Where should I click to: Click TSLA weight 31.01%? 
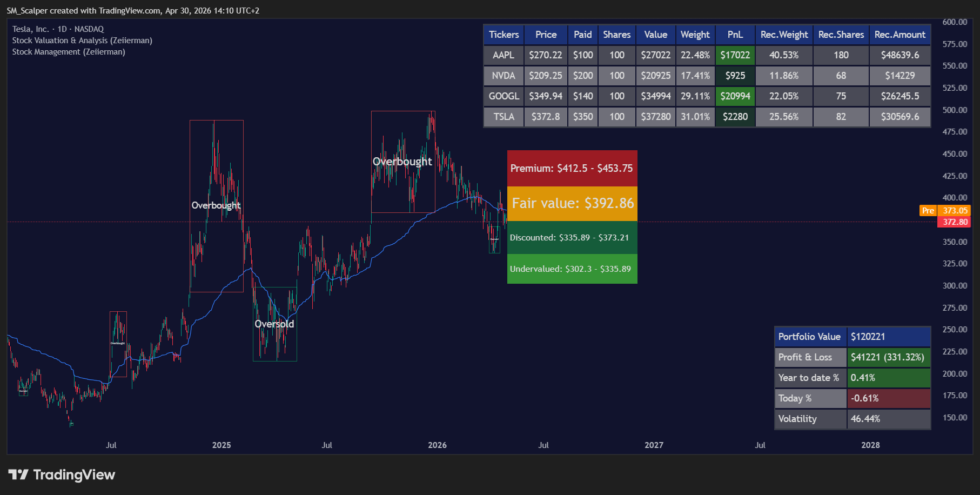(695, 117)
